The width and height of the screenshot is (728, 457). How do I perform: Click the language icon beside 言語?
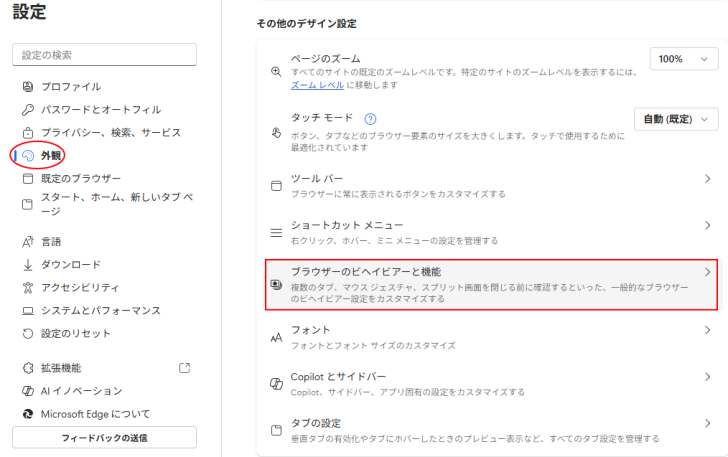[x=28, y=242]
